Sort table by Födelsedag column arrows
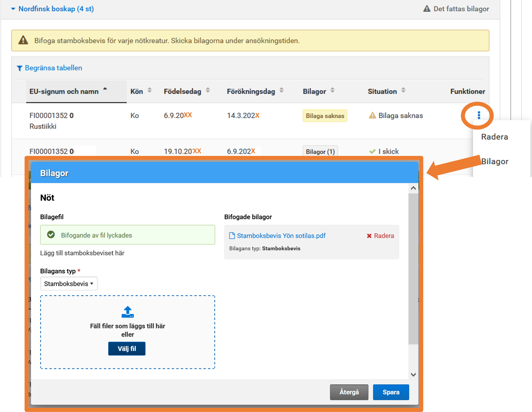Screen dimensions: 532x412 pos(208,90)
